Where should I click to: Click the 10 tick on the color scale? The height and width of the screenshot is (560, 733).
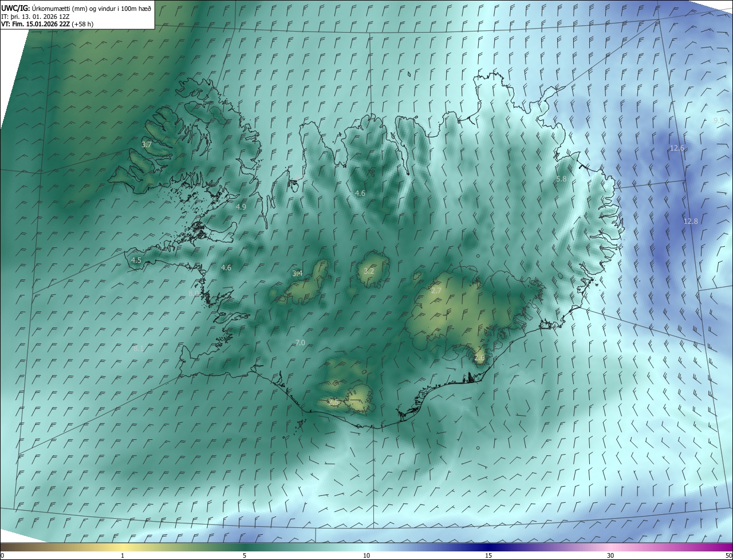pos(366,555)
